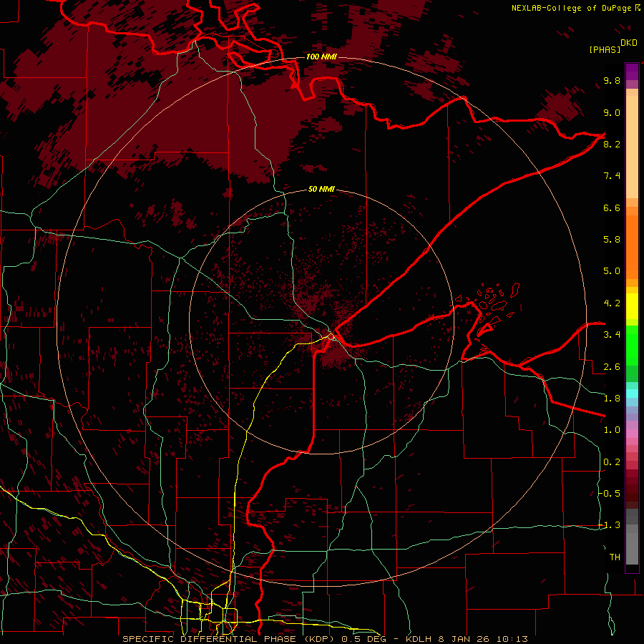Click the 6.6 scale value
This screenshot has width=644, height=644.
pyautogui.click(x=612, y=208)
